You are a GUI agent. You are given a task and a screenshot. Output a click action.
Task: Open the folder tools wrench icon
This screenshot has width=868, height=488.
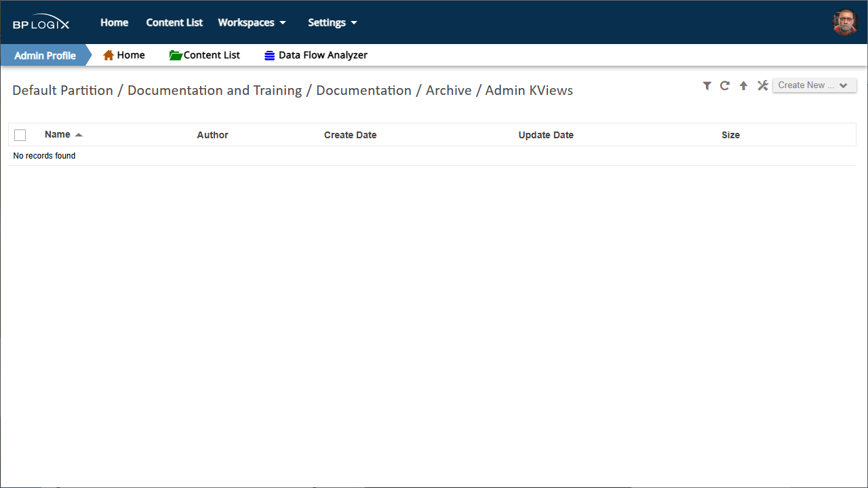762,85
